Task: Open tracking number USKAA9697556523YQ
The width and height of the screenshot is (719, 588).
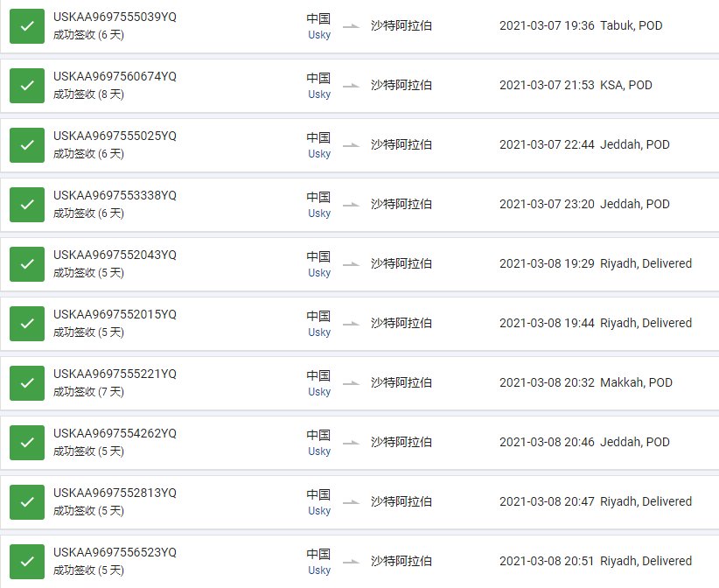Action: (x=115, y=552)
